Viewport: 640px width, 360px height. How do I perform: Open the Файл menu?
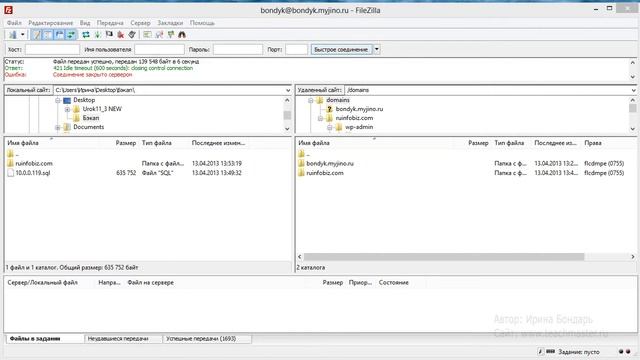pyautogui.click(x=14, y=23)
